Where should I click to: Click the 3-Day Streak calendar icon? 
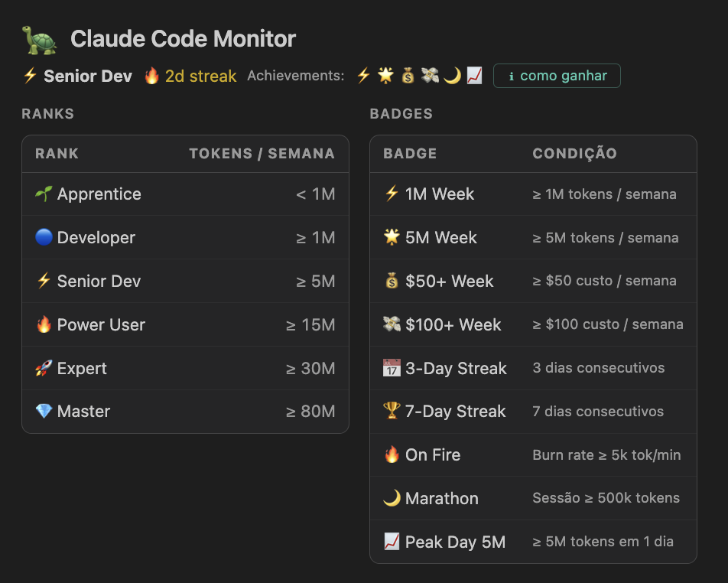click(392, 368)
